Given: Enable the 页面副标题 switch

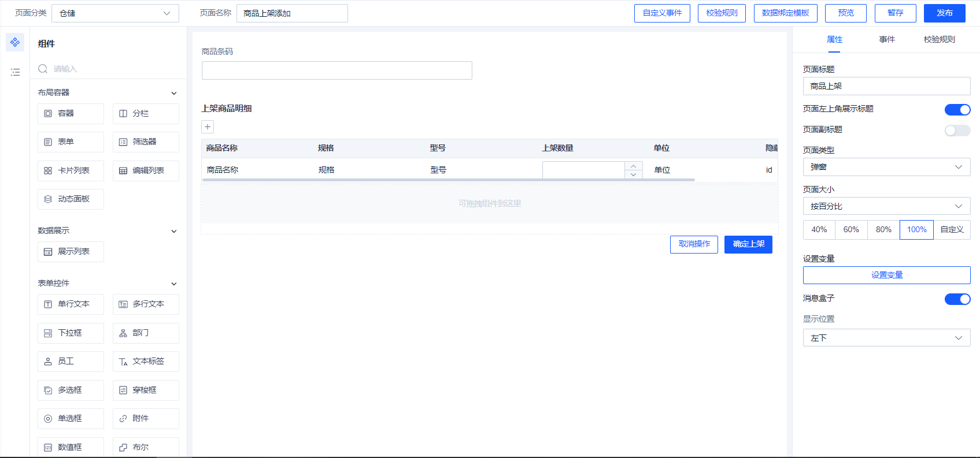Looking at the screenshot, I should pos(957,131).
